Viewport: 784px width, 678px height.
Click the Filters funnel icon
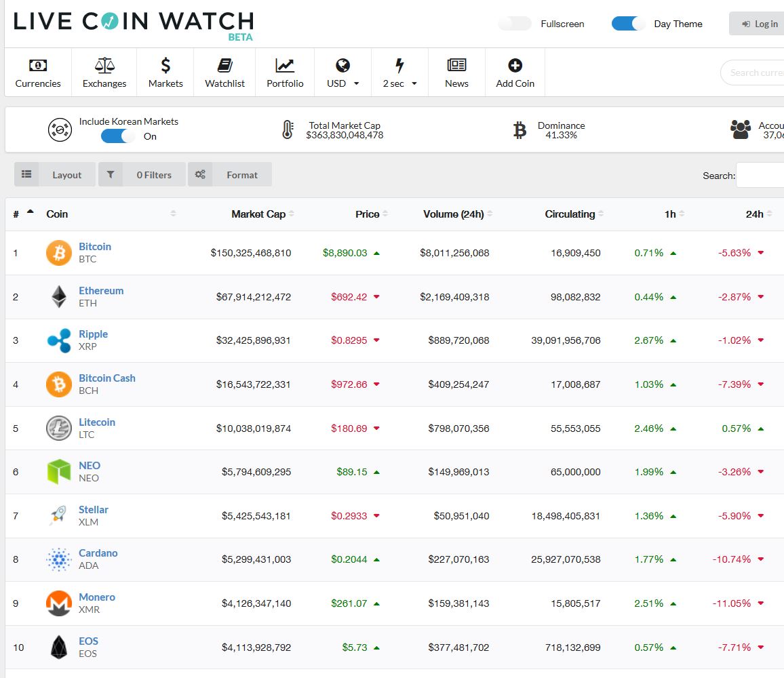click(111, 174)
